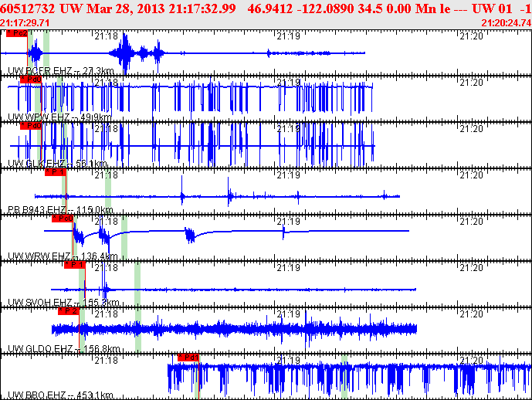Click the P 1 pick flag on the SVOH trace
Screen dimensions: 532x400
(74, 265)
